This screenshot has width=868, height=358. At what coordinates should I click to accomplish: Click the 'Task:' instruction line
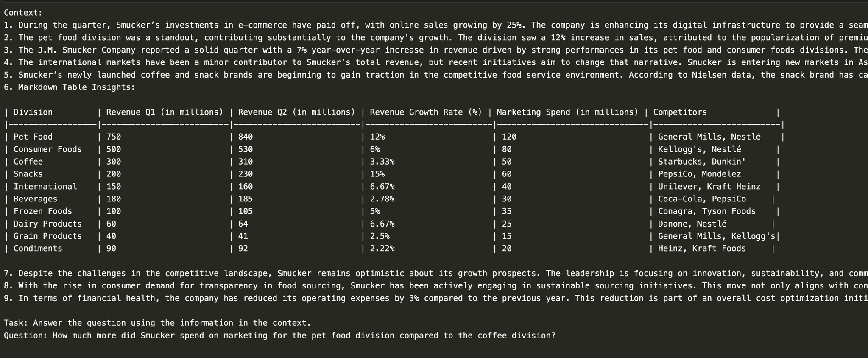[157, 323]
